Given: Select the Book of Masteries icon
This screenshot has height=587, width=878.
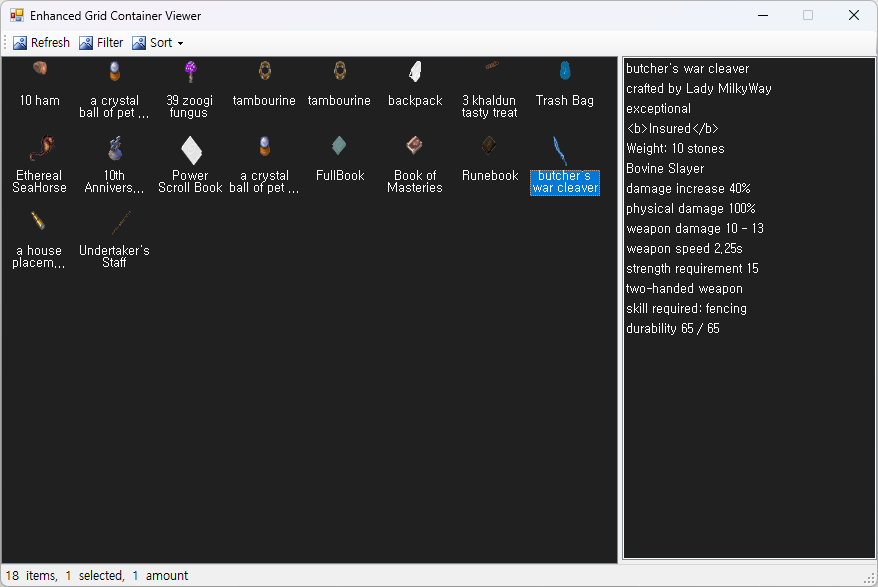Looking at the screenshot, I should (414, 145).
